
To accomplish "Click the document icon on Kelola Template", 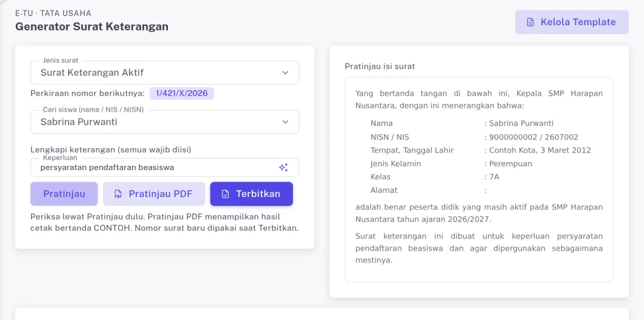I will click(530, 23).
